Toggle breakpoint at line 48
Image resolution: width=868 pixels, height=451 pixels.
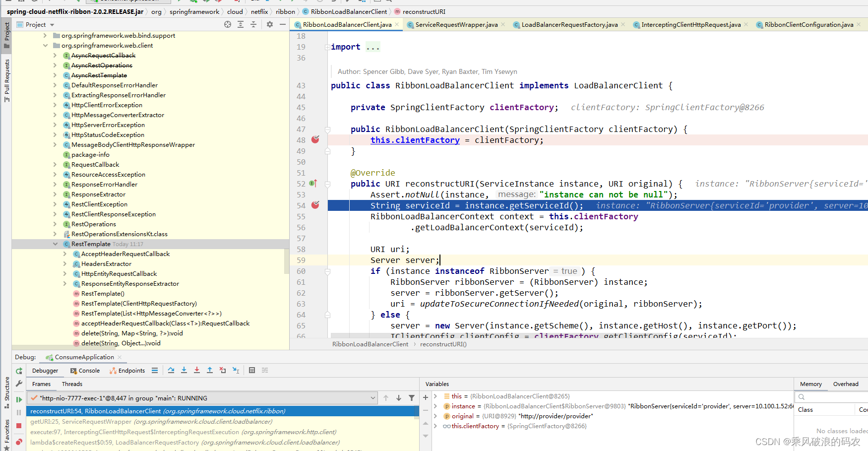tap(315, 139)
